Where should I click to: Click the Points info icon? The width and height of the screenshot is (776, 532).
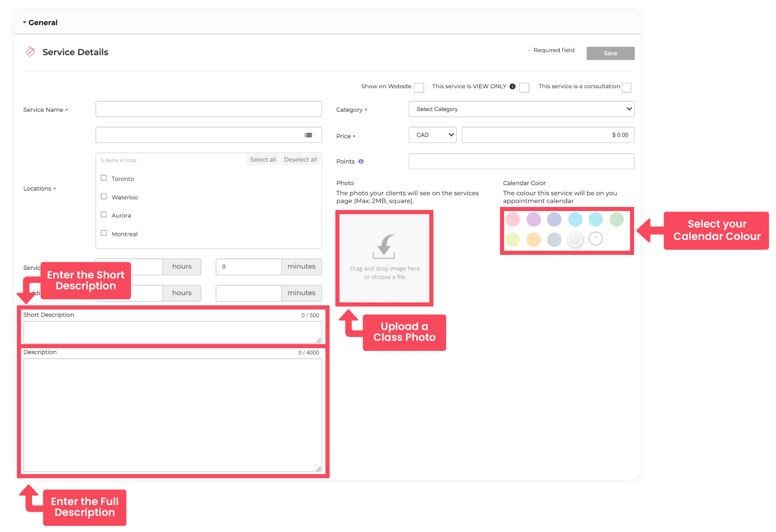coord(361,162)
